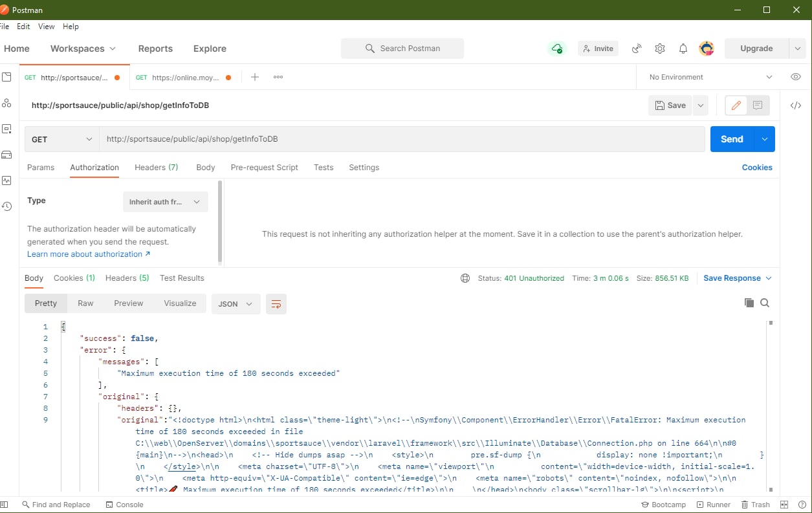This screenshot has height=513, width=812.
Task: Open the History sidebar icon
Action: 6,206
